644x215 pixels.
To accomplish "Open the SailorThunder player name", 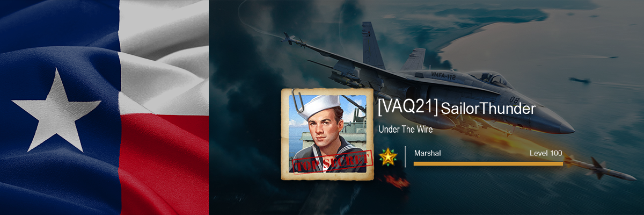I will [x=488, y=109].
